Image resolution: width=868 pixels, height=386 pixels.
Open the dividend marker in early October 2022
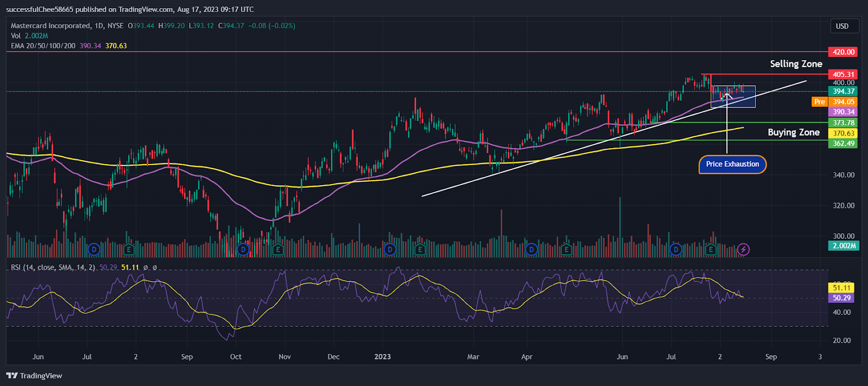[x=243, y=249]
